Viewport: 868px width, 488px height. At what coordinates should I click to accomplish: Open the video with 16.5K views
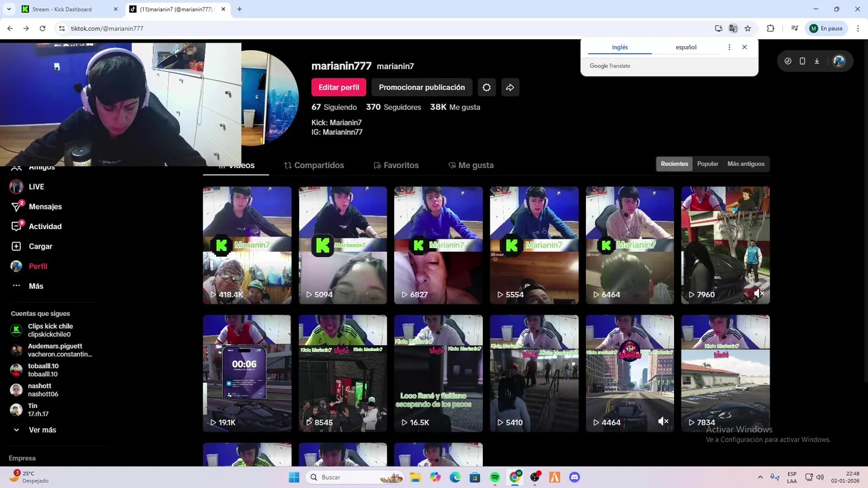[x=438, y=373]
